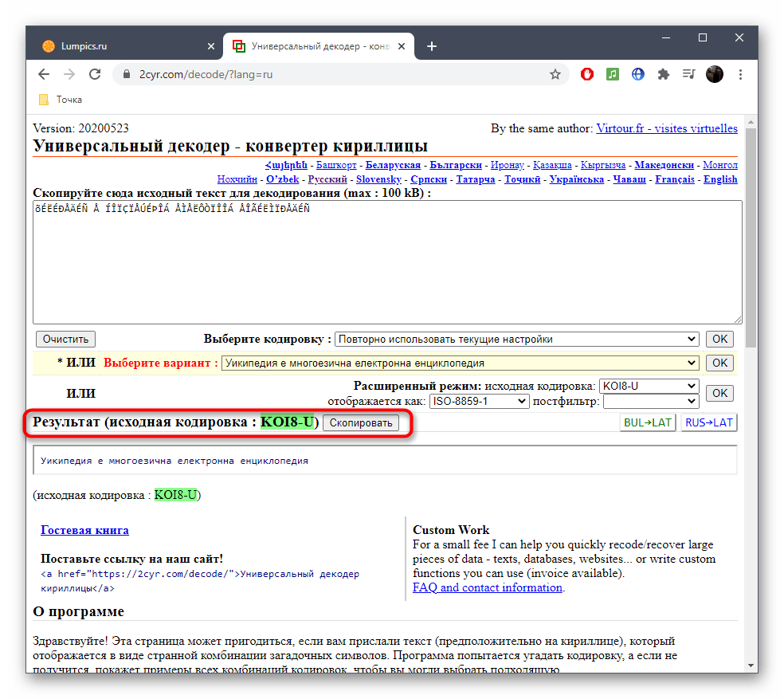Switch language to O'zbek
Viewport: 784px width, 699px height.
click(283, 179)
